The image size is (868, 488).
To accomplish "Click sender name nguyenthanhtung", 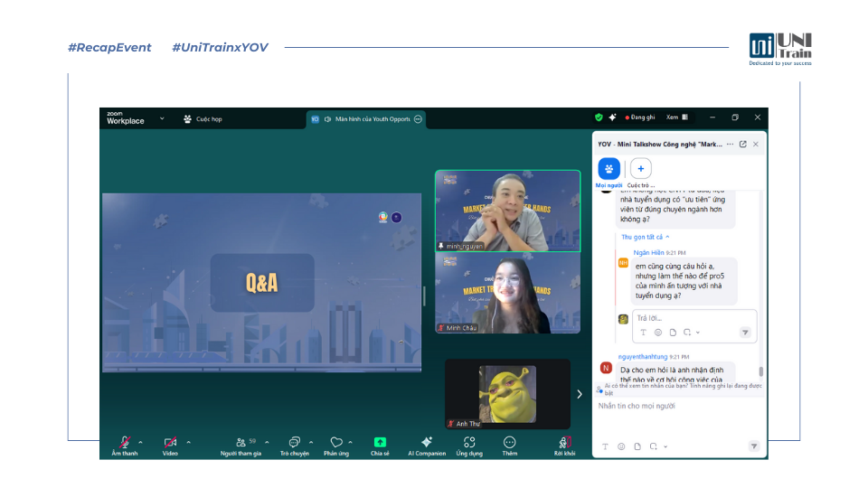I will (643, 357).
